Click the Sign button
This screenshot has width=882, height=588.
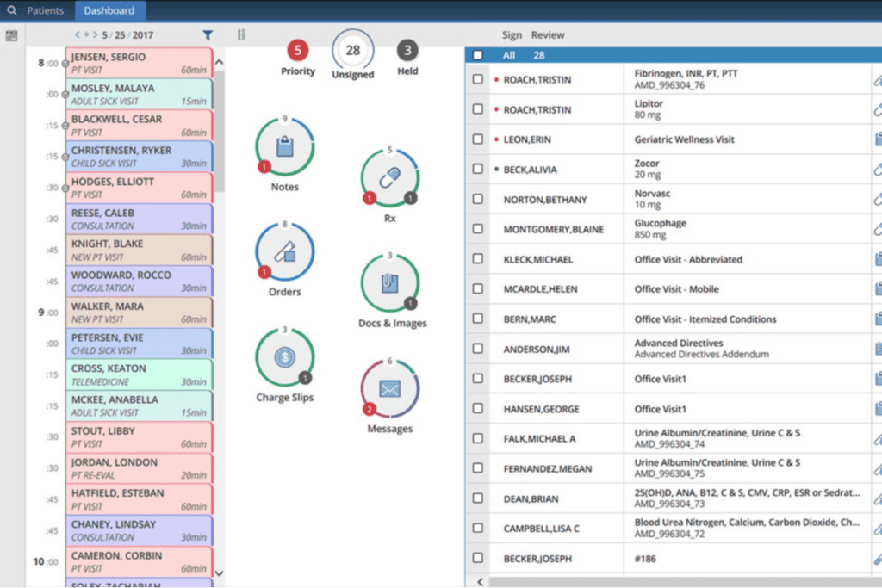512,35
